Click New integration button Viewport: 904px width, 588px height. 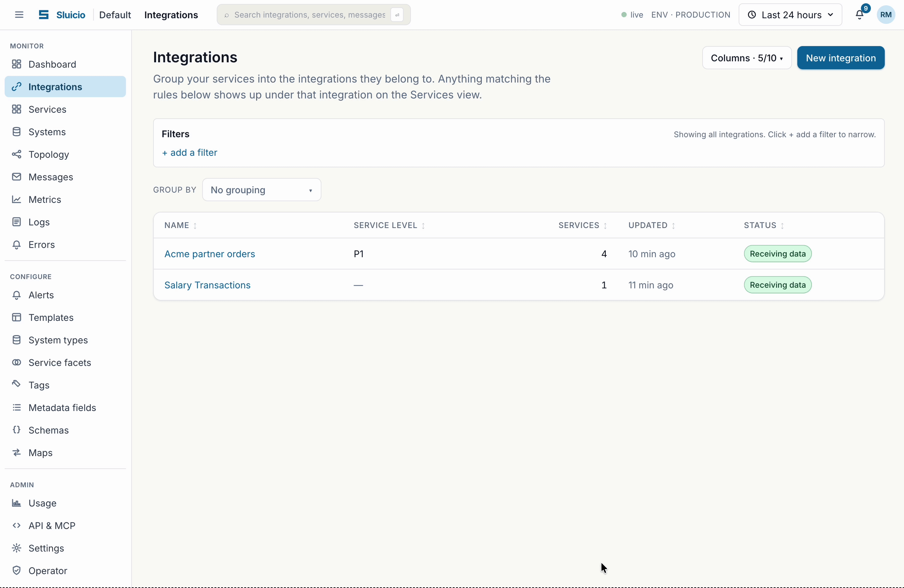pyautogui.click(x=841, y=58)
